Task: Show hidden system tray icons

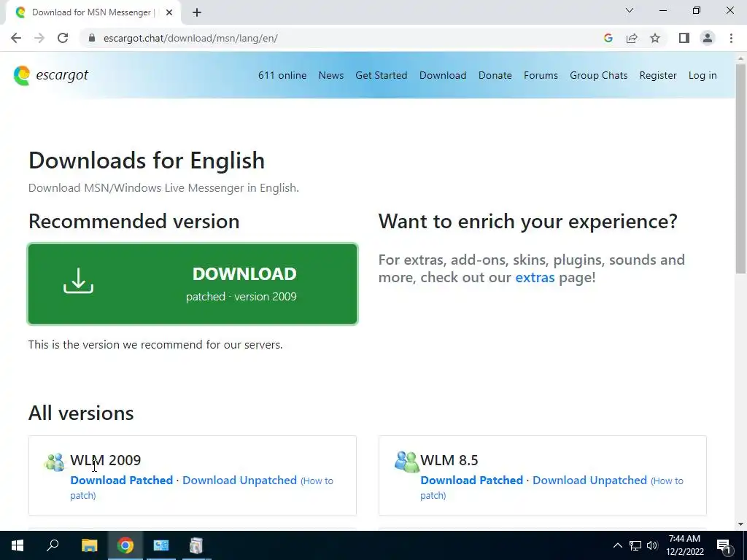Action: [x=617, y=545]
